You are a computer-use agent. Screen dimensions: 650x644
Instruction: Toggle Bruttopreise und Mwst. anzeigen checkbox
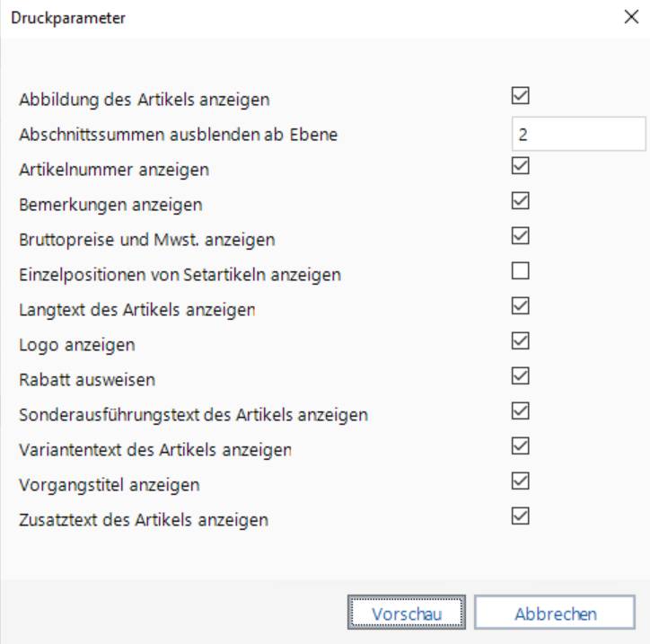coord(520,235)
